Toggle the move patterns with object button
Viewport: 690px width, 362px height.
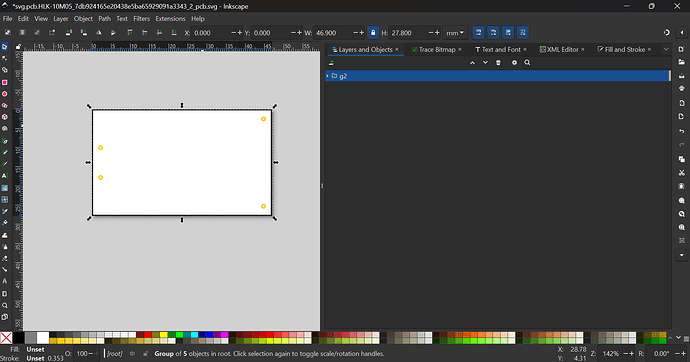pyautogui.click(x=523, y=33)
